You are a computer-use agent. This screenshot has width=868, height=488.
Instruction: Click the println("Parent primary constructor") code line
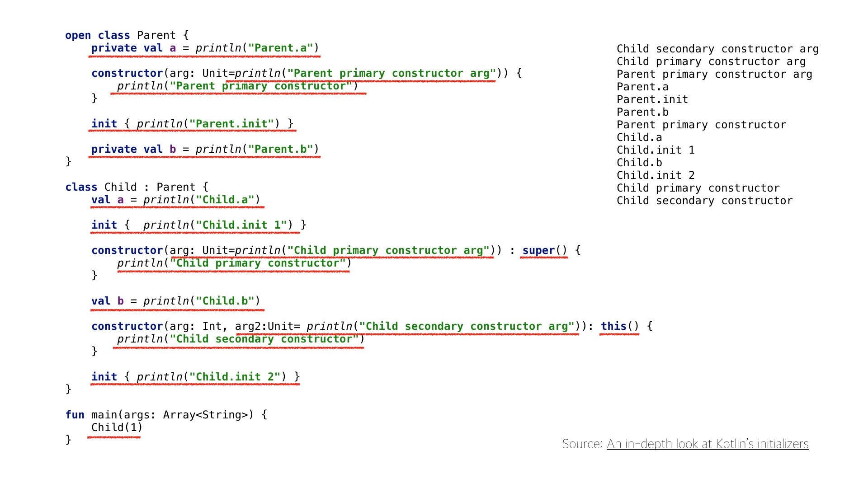(x=238, y=86)
